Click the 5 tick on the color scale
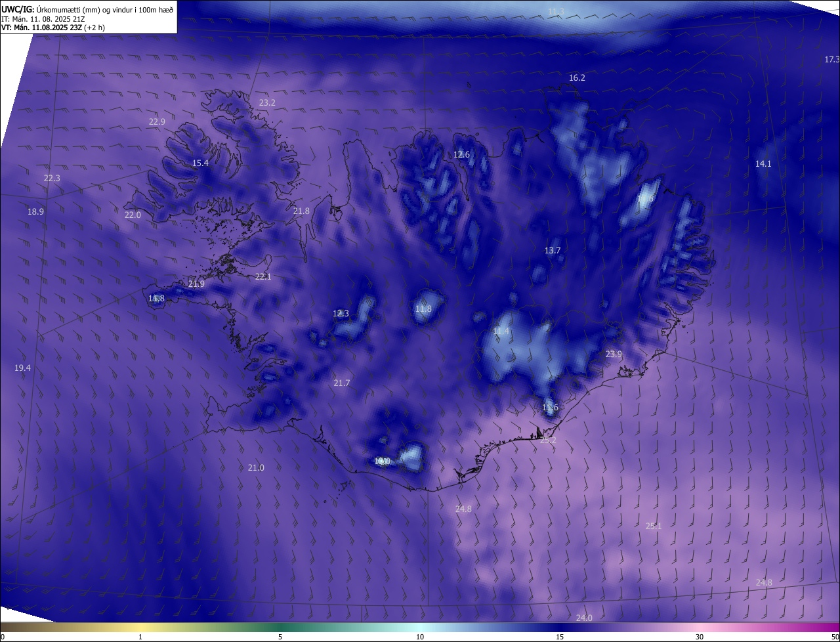Image resolution: width=840 pixels, height=642 pixels. 280,637
